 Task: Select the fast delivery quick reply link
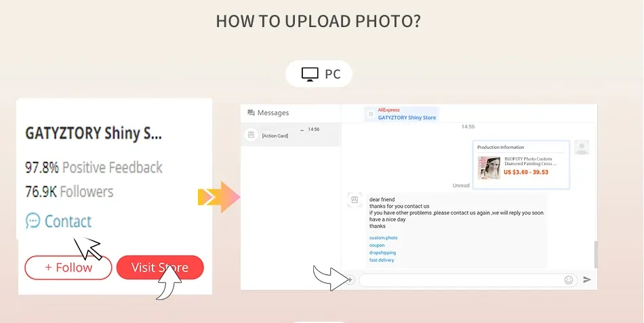pyautogui.click(x=382, y=260)
